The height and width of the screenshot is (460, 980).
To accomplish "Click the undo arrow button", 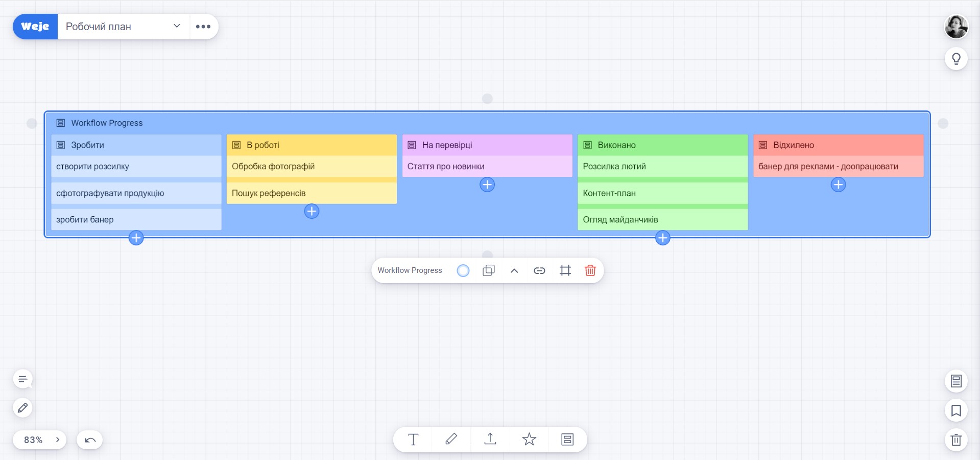I will click(x=90, y=440).
